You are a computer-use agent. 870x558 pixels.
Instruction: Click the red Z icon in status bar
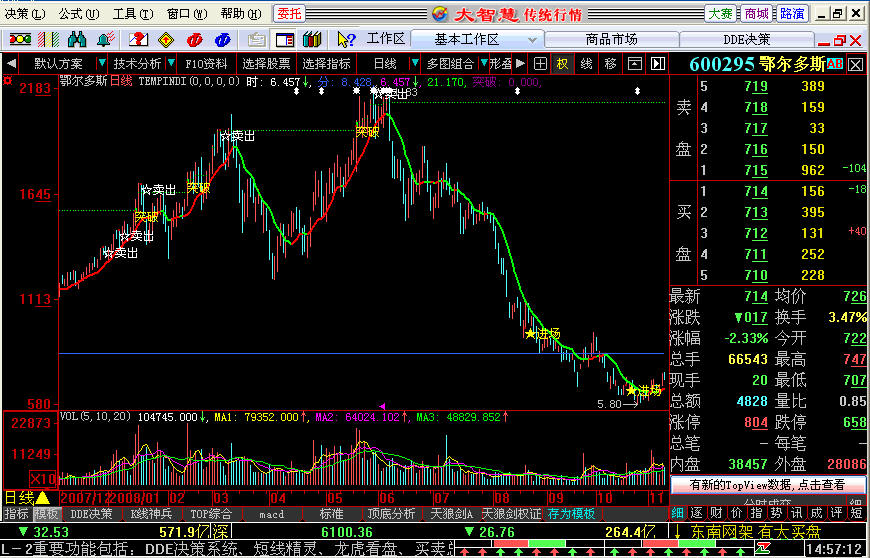764,549
